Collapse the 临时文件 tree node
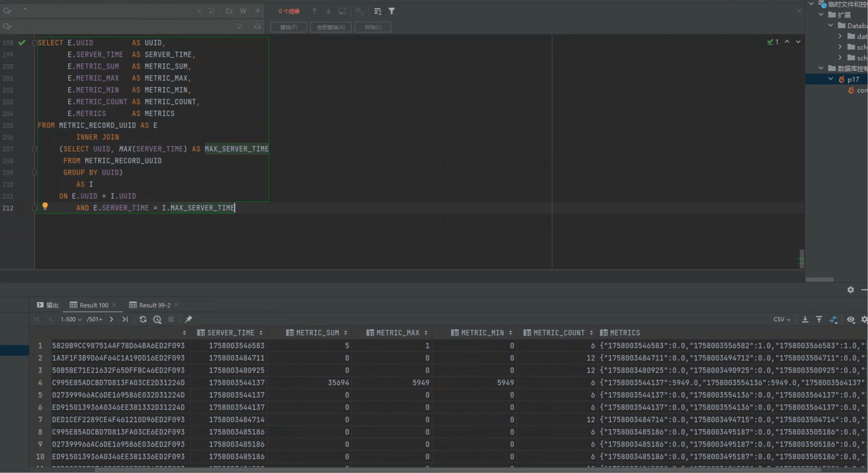The width and height of the screenshot is (868, 473). [x=811, y=4]
